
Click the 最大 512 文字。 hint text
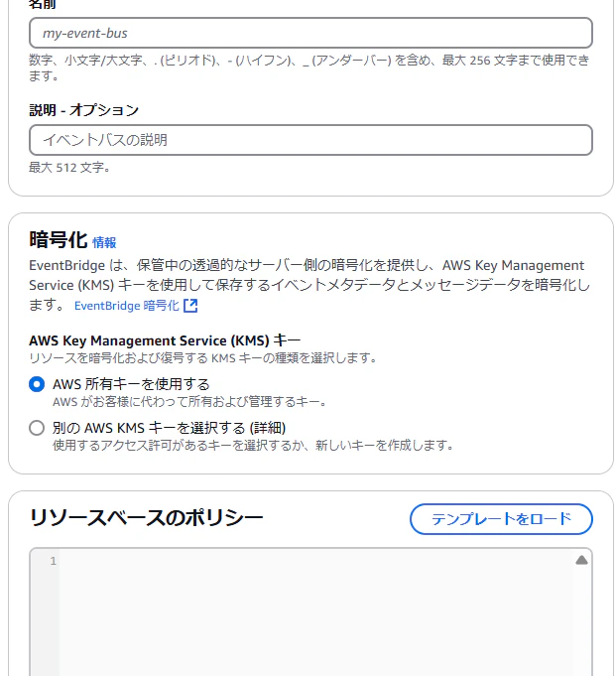[x=69, y=168]
